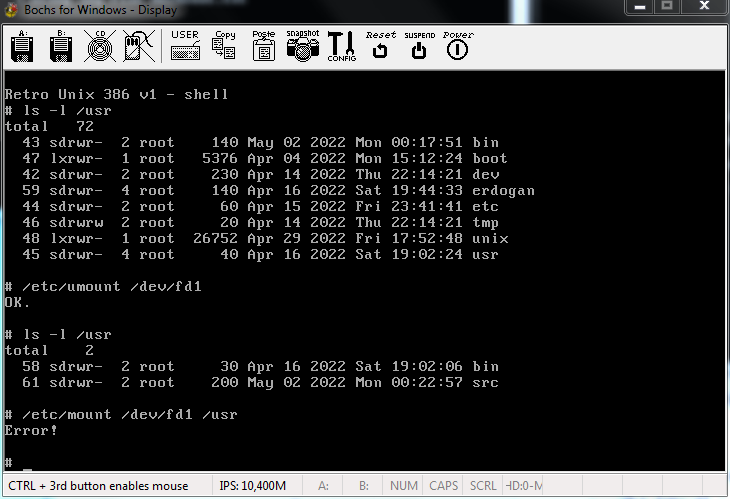Toggle the CD-ROM drive icon
This screenshot has width=730, height=499.
[100, 47]
